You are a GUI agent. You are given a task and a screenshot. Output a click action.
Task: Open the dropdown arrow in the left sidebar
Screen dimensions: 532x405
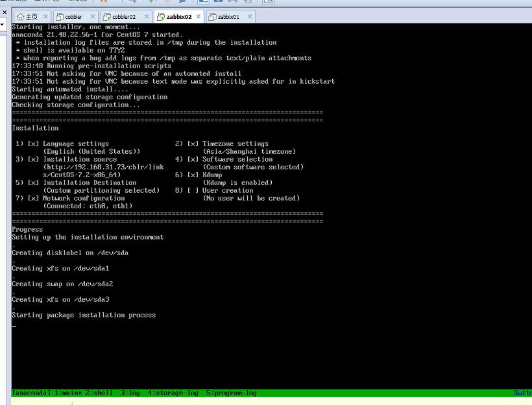point(3,25)
